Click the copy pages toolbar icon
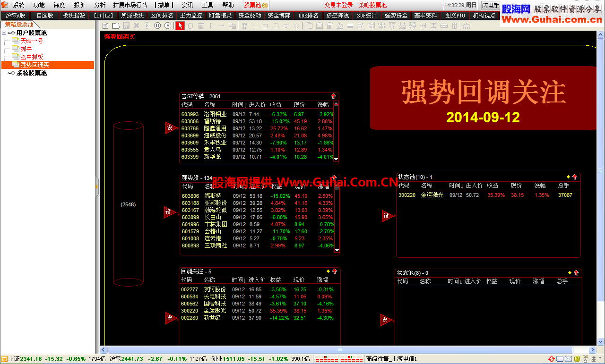Screen dimensions: 605x364 (309, 25)
